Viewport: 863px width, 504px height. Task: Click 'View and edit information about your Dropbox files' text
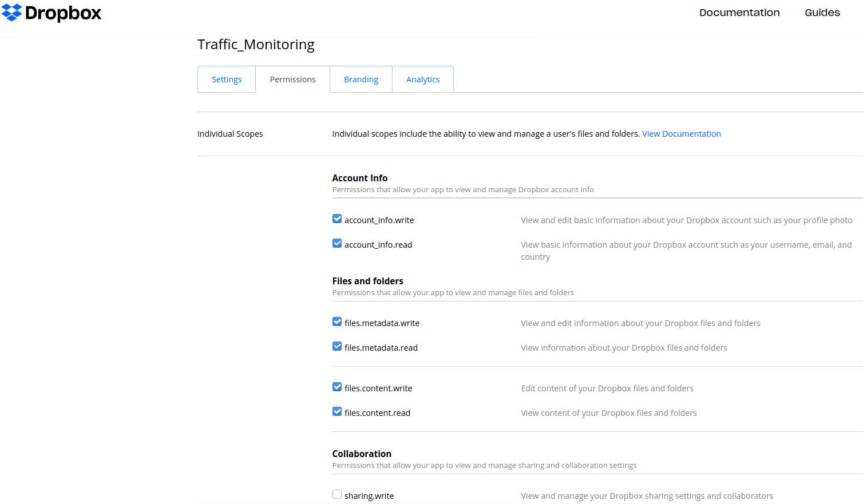click(640, 323)
